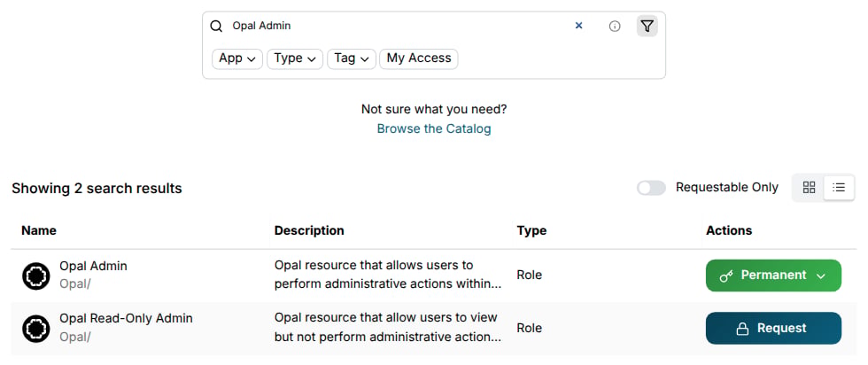
Task: Open the Type filter dropdown
Action: pos(294,58)
